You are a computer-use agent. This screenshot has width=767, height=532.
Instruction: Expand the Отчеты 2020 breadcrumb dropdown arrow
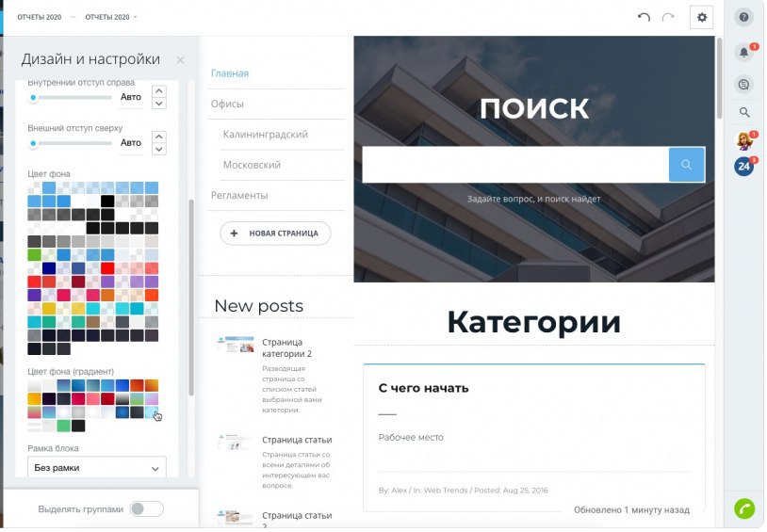[x=136, y=17]
